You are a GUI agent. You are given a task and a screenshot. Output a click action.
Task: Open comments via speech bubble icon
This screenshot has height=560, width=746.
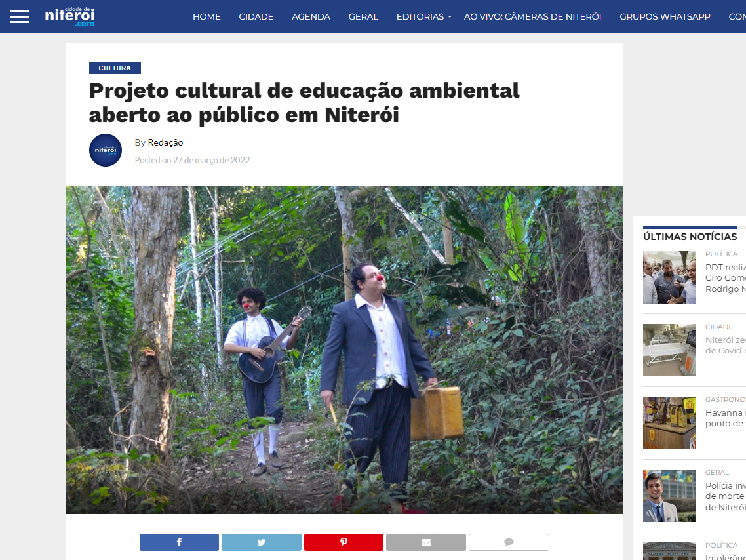click(x=509, y=542)
